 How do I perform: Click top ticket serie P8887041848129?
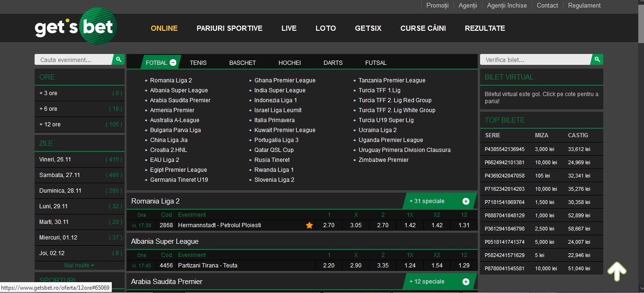[505, 215]
